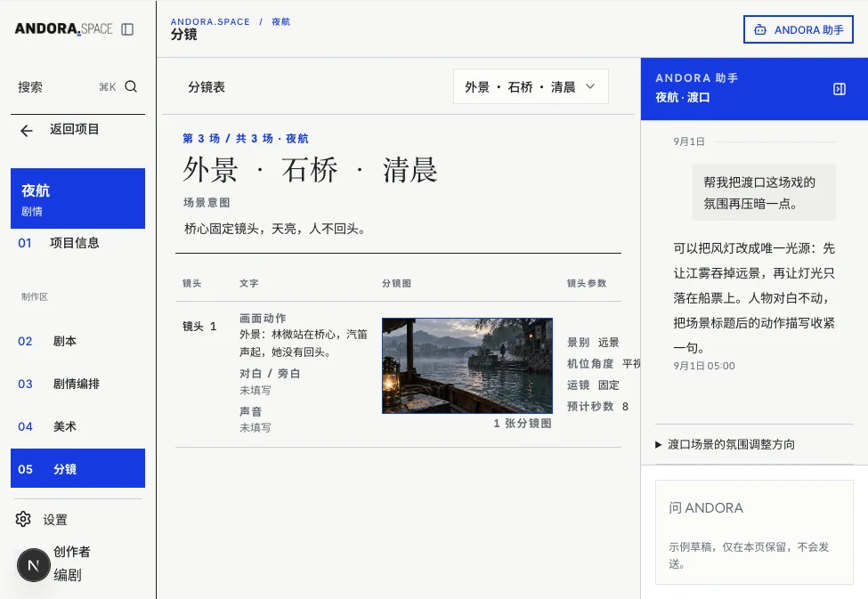Click the 桥心固定镜头 scene intent text
This screenshot has width=868, height=599.
coord(274,229)
